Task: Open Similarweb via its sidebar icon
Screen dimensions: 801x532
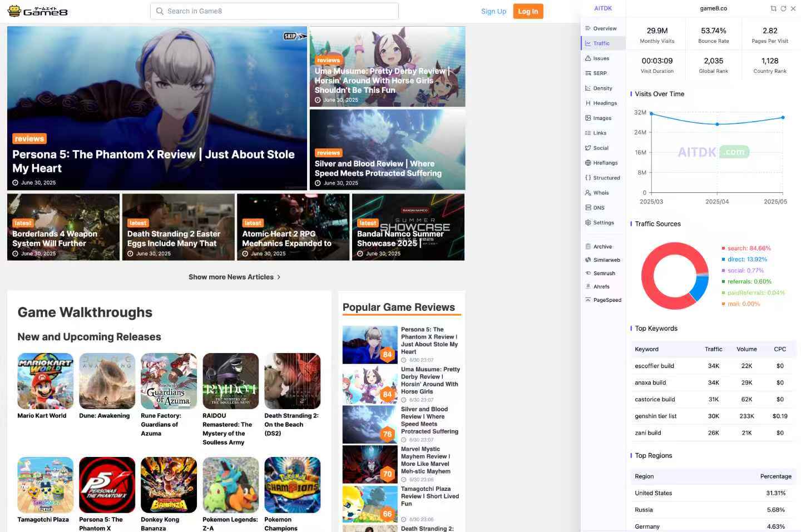Action: 588,260
